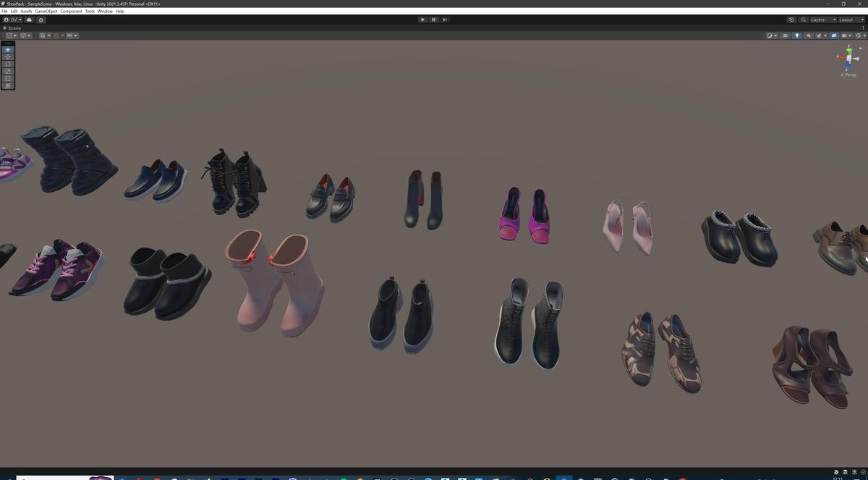Viewport: 868px width, 480px height.
Task: Click the Y axis on the scene orientation gizmo
Action: (x=848, y=51)
